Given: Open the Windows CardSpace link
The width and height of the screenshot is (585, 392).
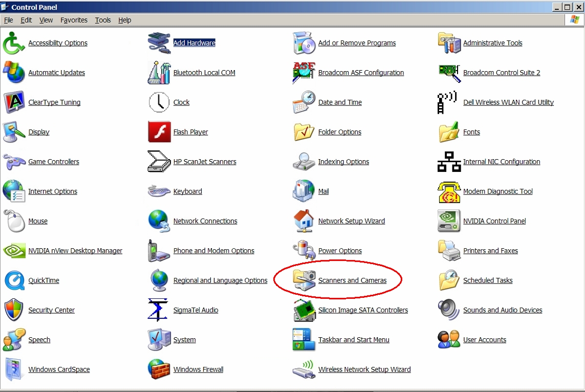Looking at the screenshot, I should 59,369.
